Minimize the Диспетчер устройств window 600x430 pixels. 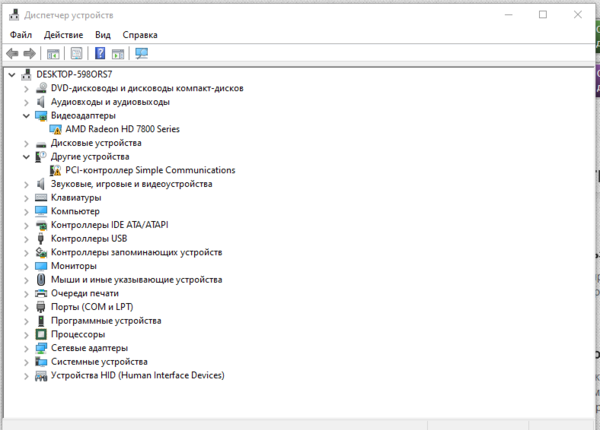click(x=509, y=15)
